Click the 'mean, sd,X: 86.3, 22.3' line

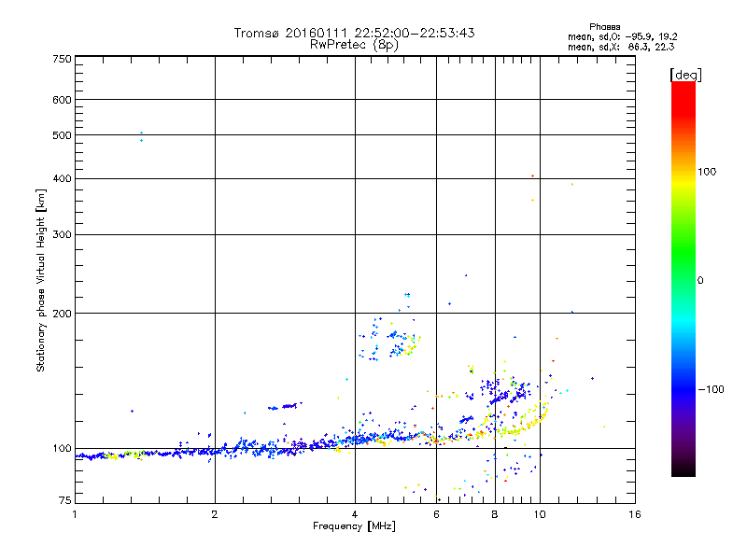[621, 47]
